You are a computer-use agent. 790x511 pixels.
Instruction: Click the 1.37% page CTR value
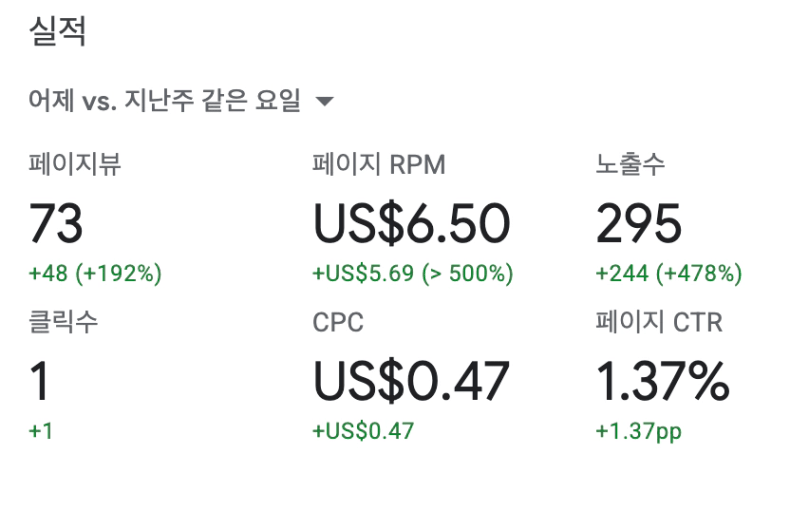pos(662,381)
